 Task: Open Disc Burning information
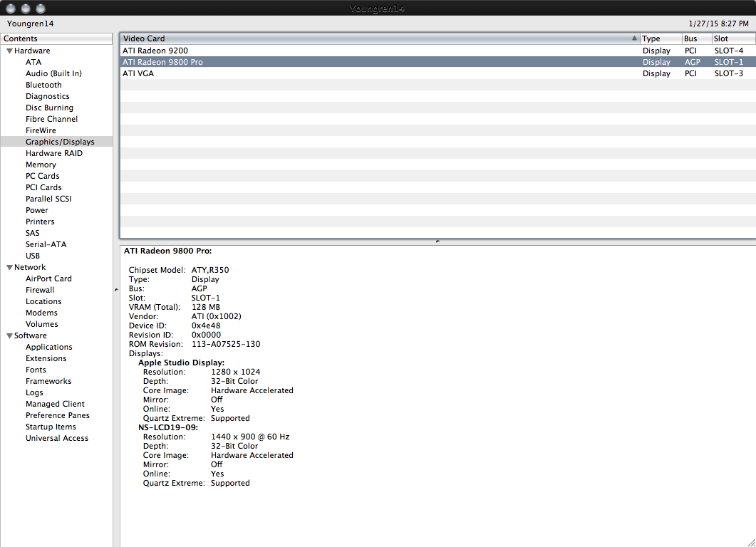click(x=49, y=108)
